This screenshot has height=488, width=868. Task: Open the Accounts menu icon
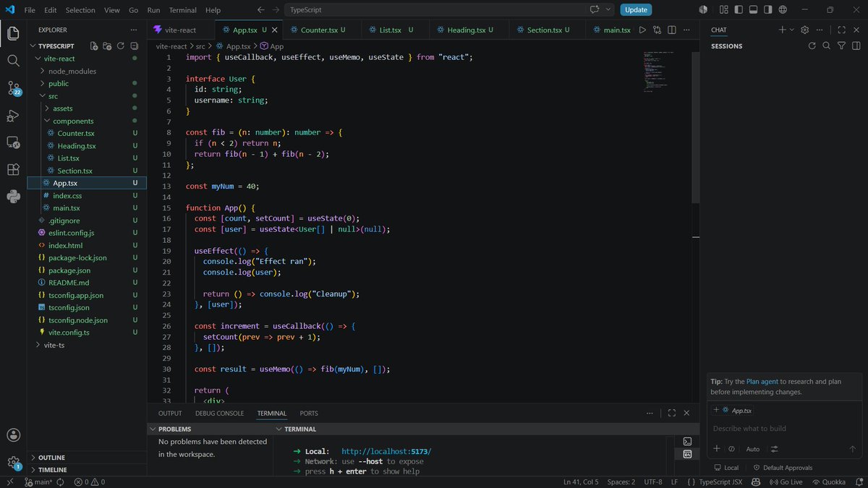13,435
